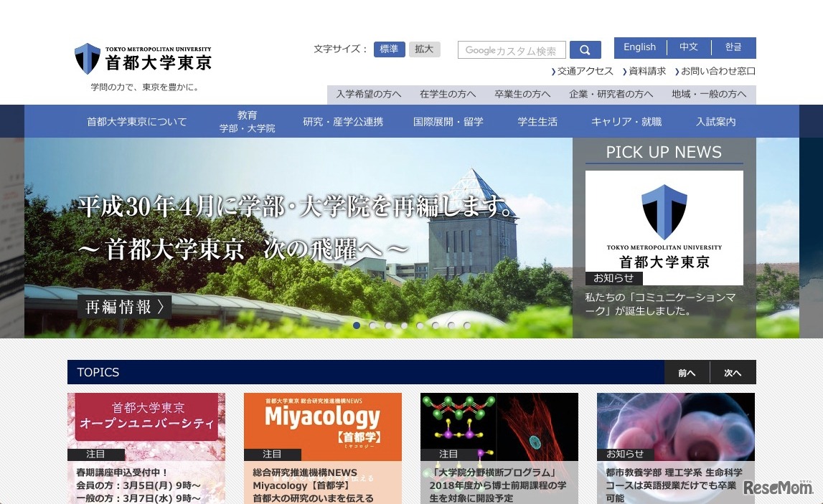
Task: Select the sixth carousel slide dot
Action: point(435,325)
